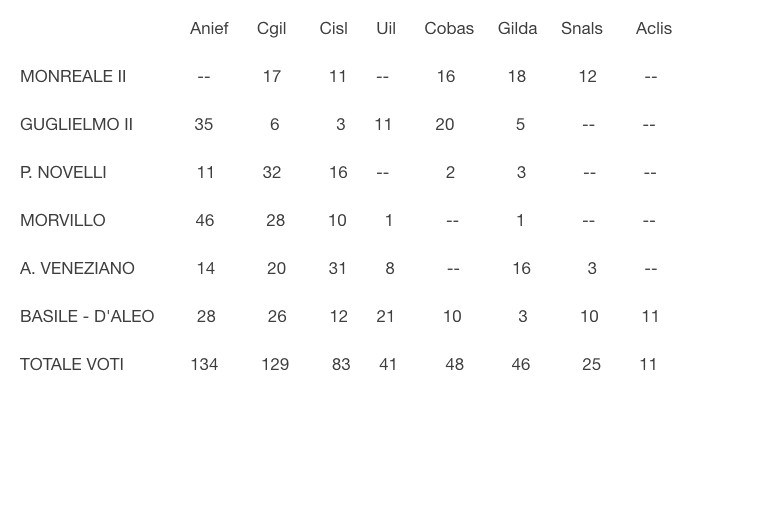The image size is (758, 532).
Task: Select the P. NOVELLI row label
Action: [x=63, y=172]
